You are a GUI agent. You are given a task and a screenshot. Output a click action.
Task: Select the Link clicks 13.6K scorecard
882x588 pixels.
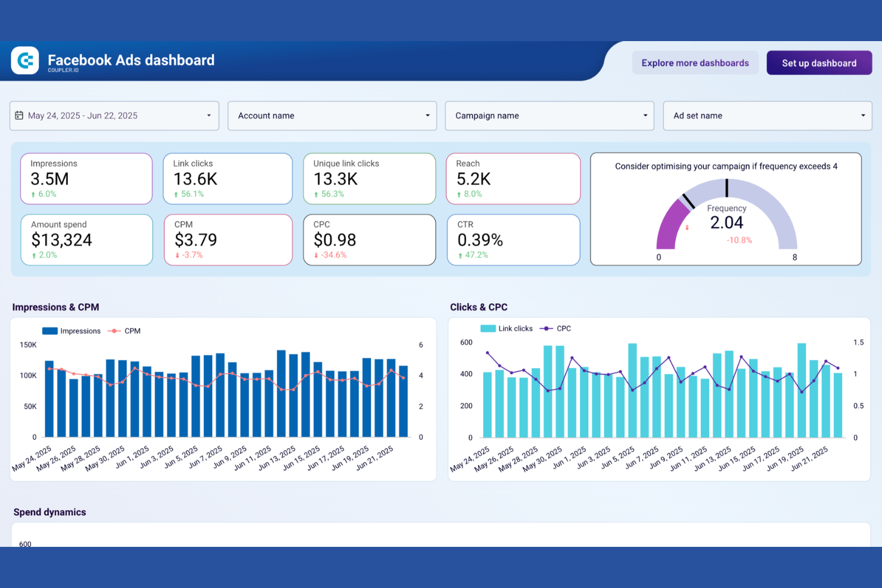pyautogui.click(x=228, y=179)
